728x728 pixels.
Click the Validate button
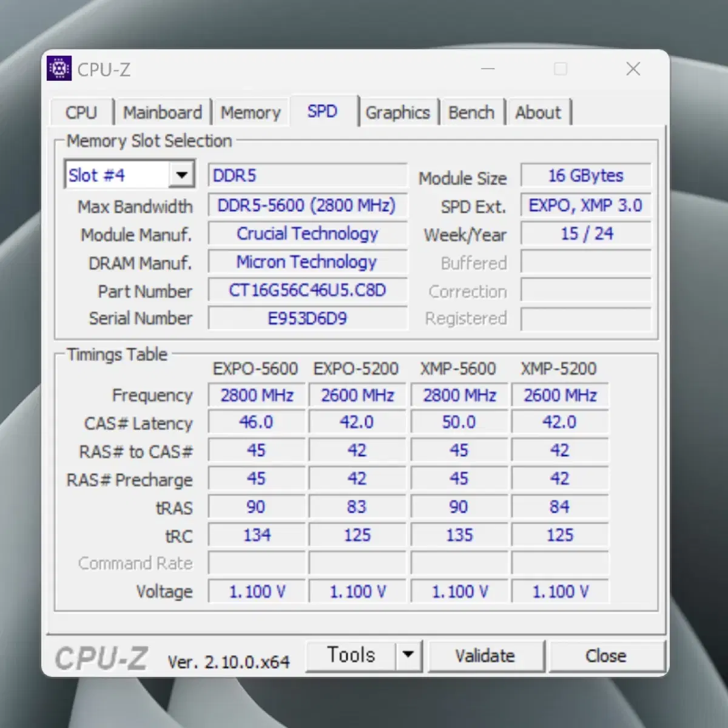pos(485,656)
